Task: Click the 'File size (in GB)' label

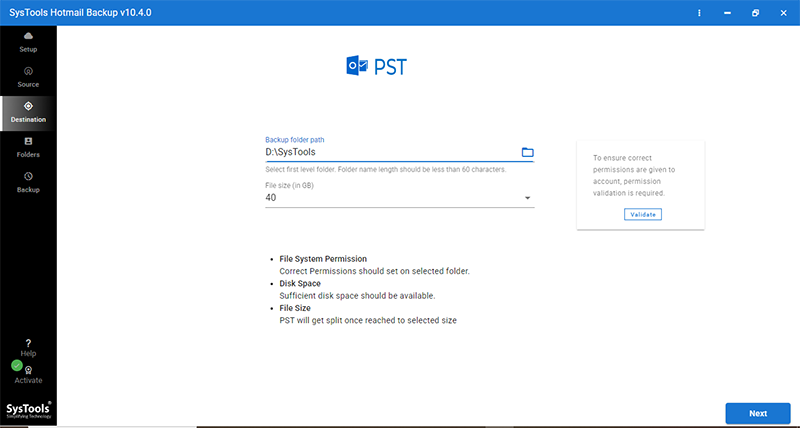Action: 289,185
